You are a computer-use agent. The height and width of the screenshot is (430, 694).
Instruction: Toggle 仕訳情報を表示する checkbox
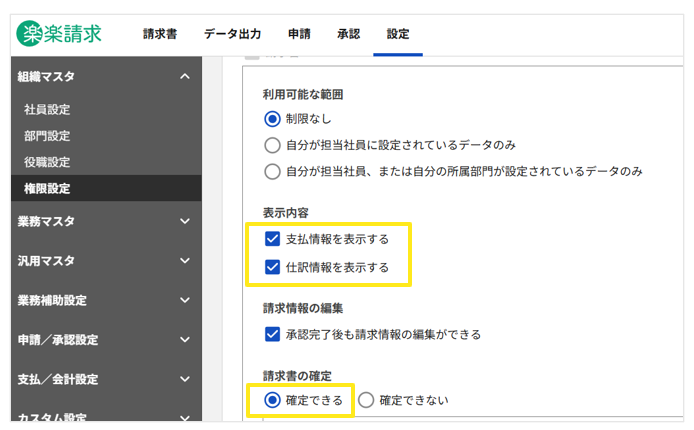pos(272,267)
